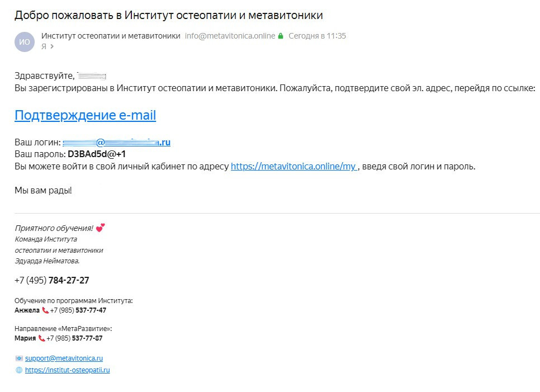Click Анжела's phone number 537-77-47
This screenshot has height=392, width=540.
pos(91,310)
